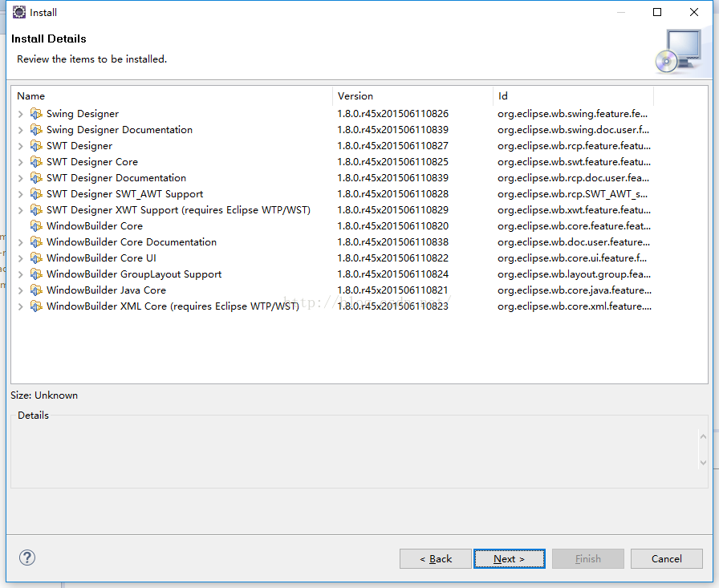Click the WindowBuilder Java Core feature icon
The height and width of the screenshot is (588, 719).
click(36, 290)
